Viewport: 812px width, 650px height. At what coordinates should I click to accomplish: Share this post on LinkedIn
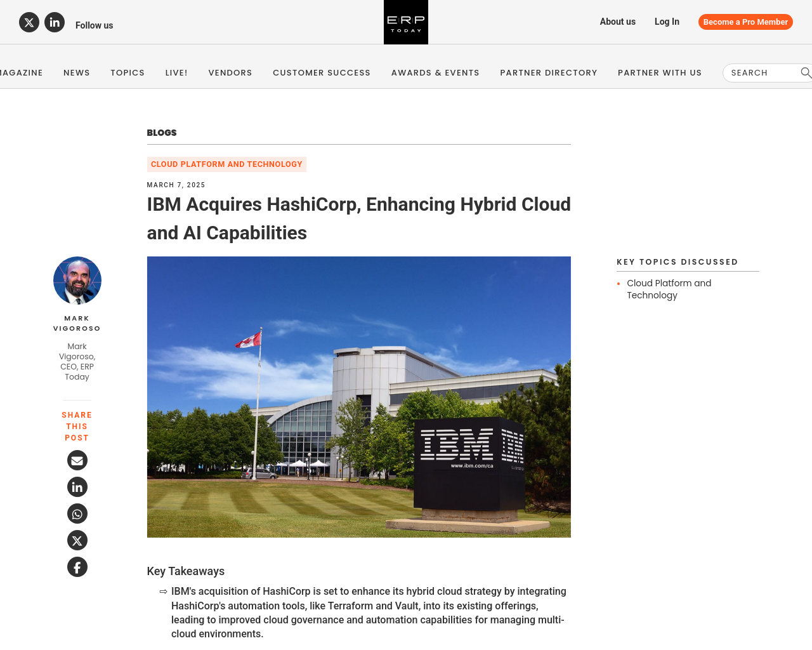[x=77, y=487]
